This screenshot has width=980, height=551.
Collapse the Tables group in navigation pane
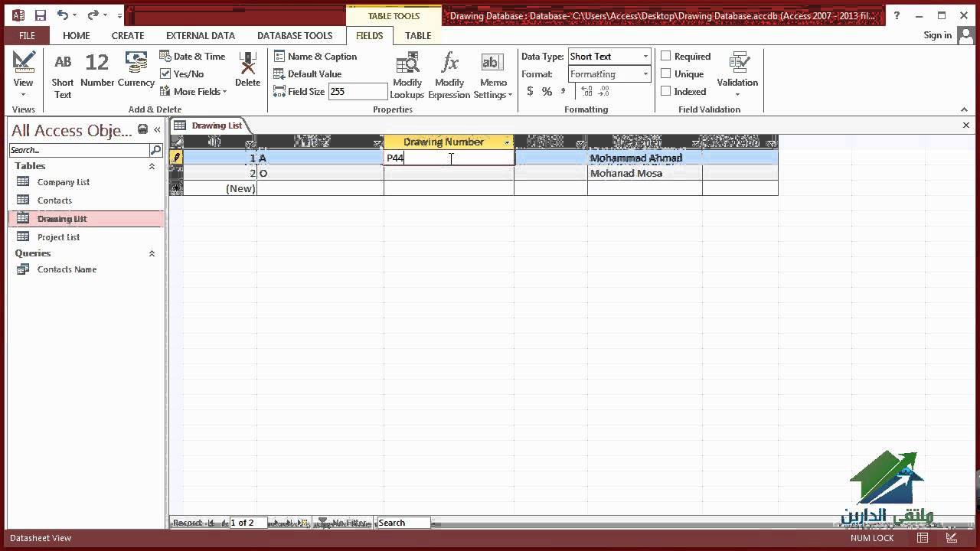pos(152,166)
